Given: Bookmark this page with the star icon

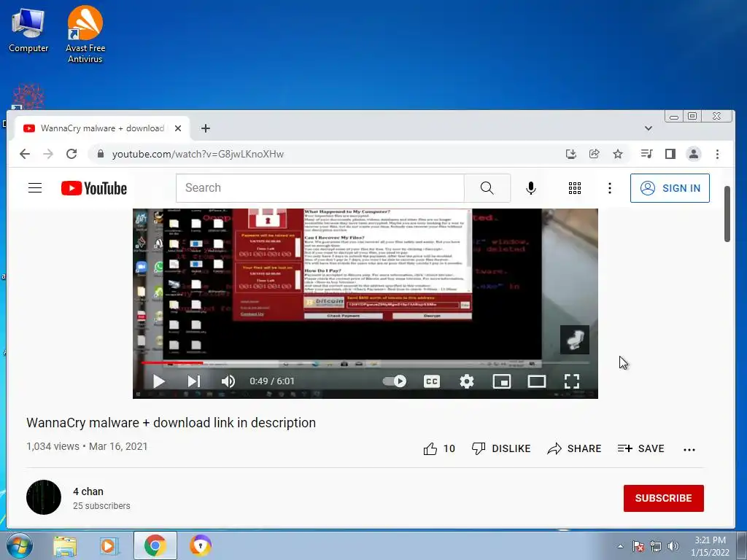Looking at the screenshot, I should pos(617,154).
